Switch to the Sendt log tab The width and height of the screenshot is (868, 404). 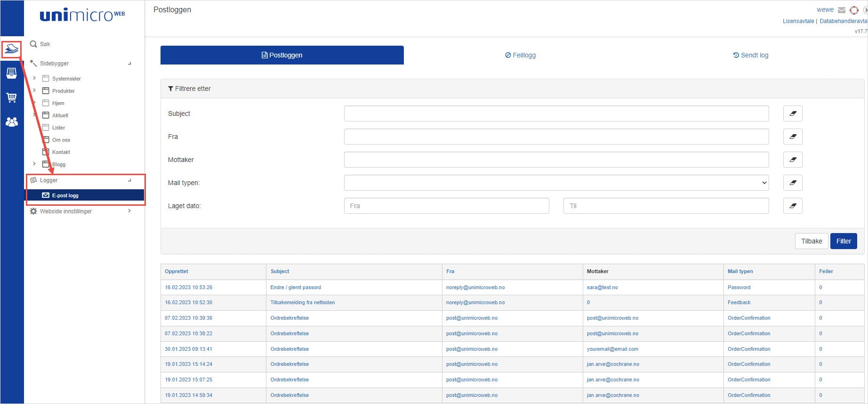(x=750, y=55)
